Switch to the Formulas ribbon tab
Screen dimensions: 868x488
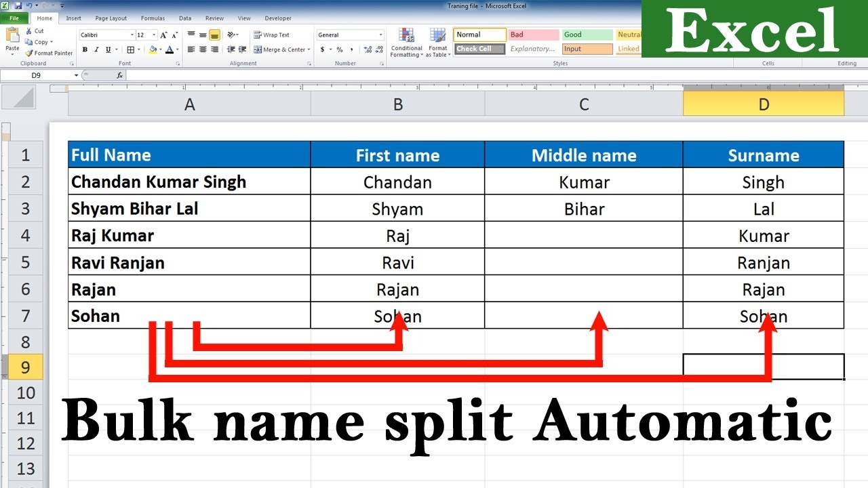point(153,18)
